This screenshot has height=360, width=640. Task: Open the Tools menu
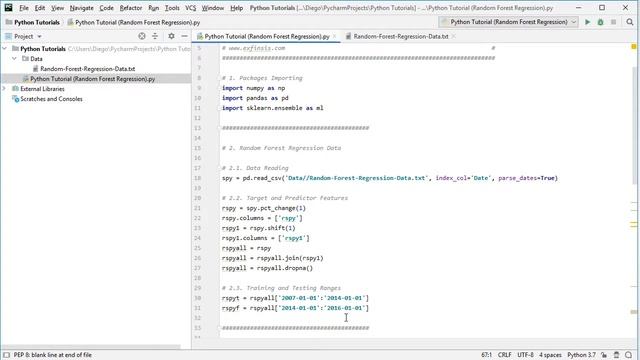(x=172, y=8)
